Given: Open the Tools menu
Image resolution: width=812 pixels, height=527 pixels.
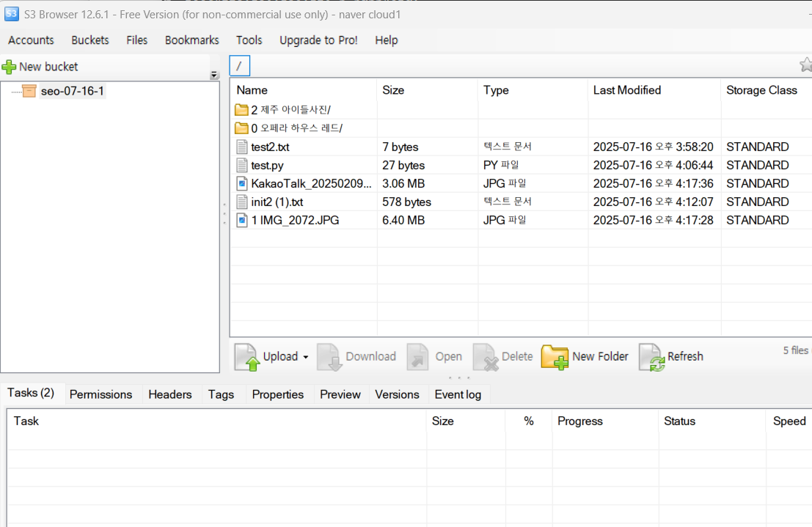Looking at the screenshot, I should tap(249, 40).
